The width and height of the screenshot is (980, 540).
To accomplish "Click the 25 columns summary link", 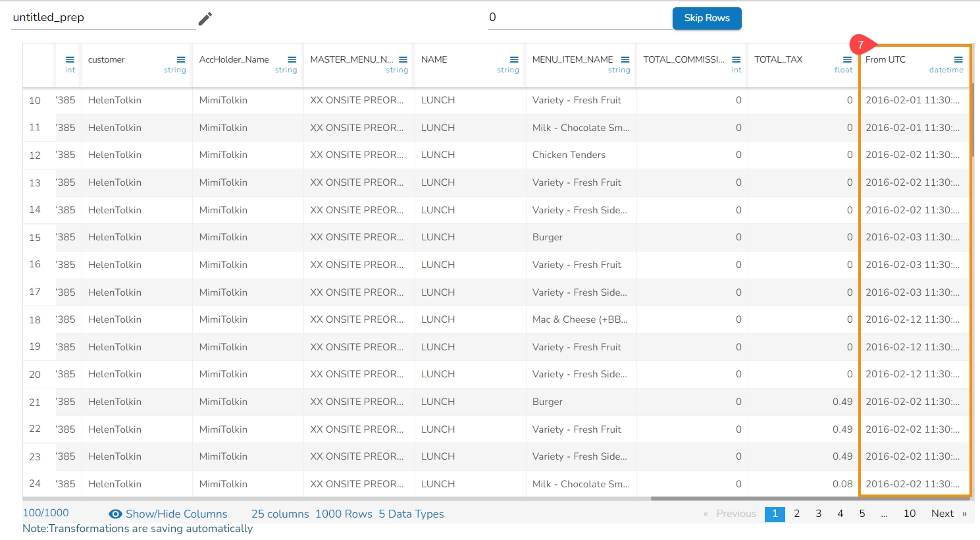I will (x=280, y=514).
